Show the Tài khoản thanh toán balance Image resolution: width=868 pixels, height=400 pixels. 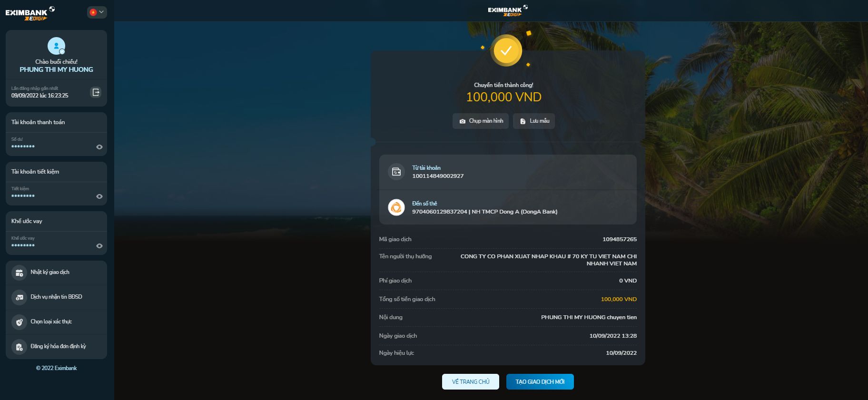(99, 147)
